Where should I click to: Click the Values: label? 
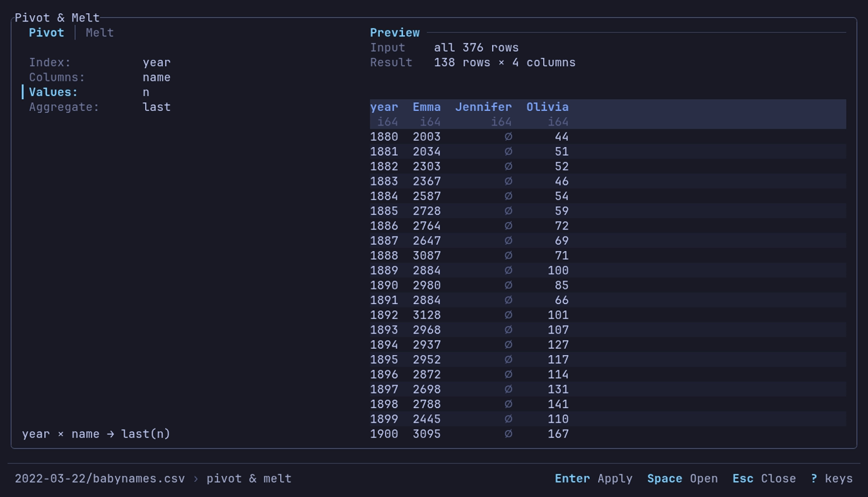(54, 92)
